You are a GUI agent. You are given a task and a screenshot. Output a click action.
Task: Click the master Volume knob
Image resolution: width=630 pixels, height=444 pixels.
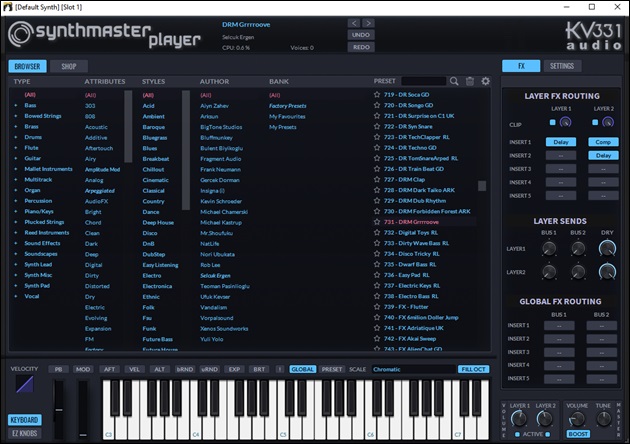[577, 419]
